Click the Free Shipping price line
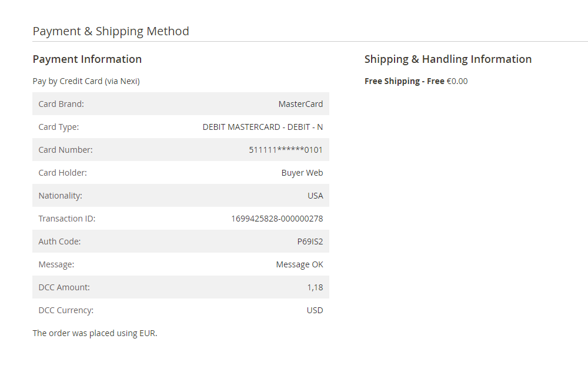The height and width of the screenshot is (369, 588). [416, 81]
